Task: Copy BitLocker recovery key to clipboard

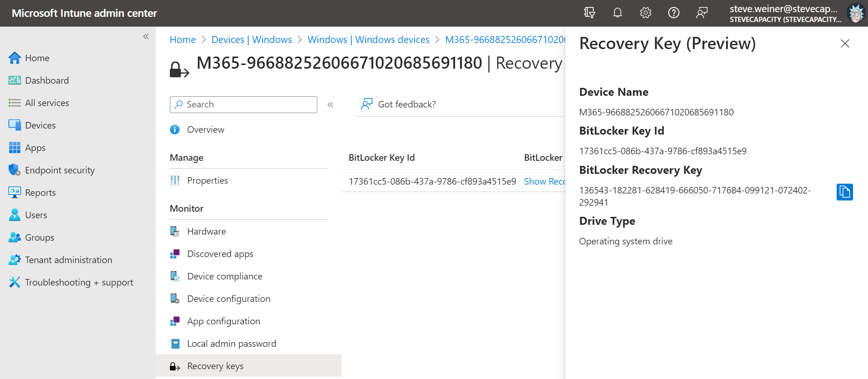Action: point(845,192)
